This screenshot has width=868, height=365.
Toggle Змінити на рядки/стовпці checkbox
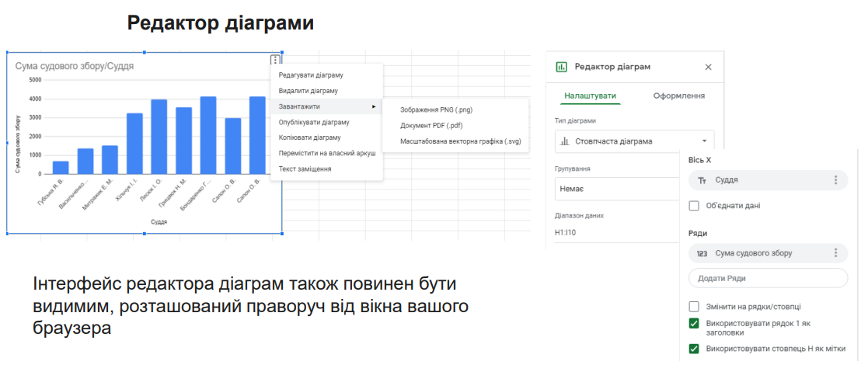694,307
